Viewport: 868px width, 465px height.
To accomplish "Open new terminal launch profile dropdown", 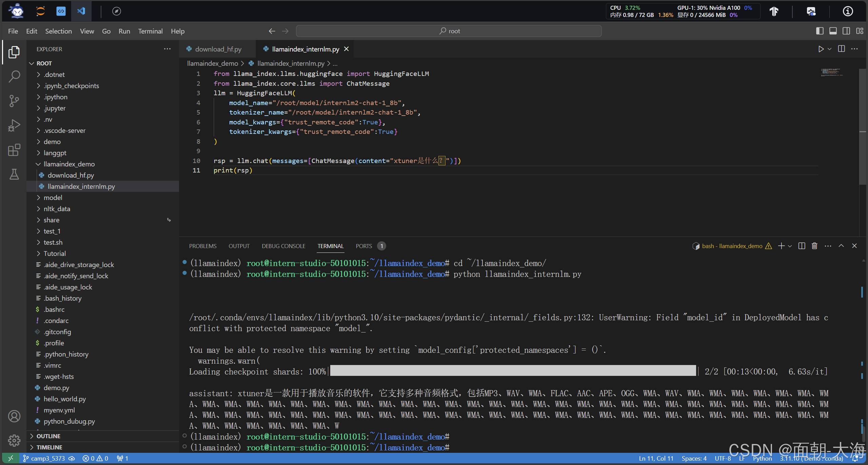I will pos(790,246).
